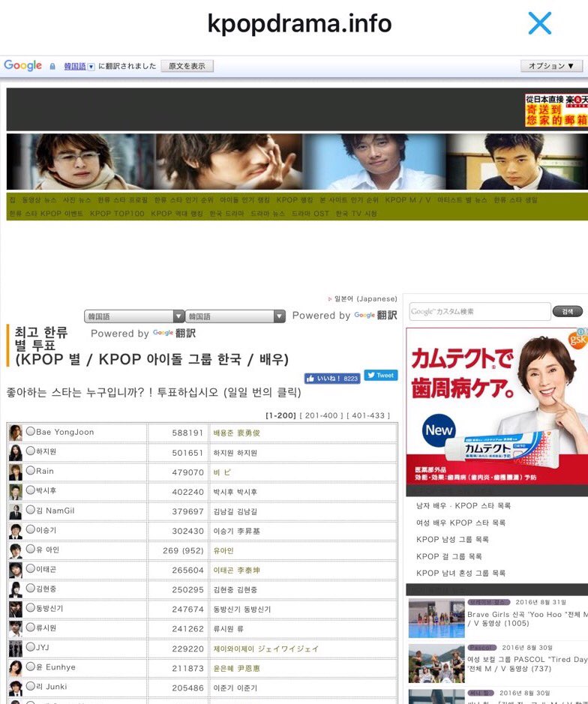Open the 제이와이제이 ジェイワイジェイ profile link

(266, 649)
